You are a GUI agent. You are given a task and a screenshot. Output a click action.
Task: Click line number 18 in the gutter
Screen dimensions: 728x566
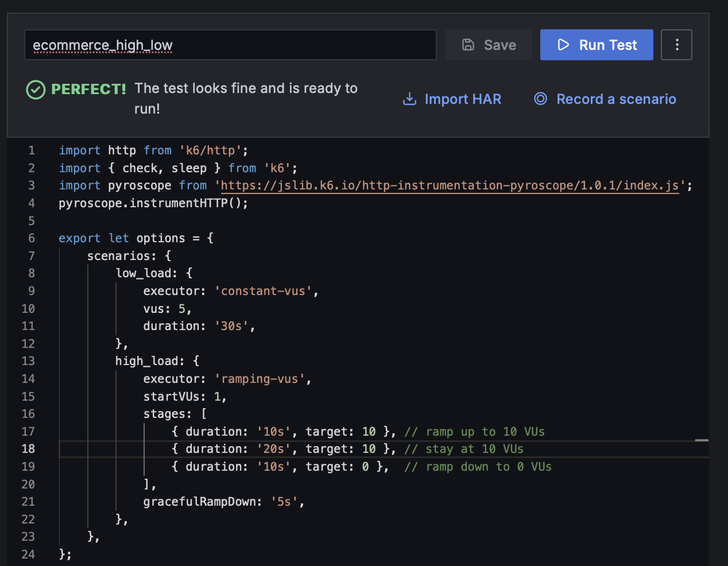(x=28, y=449)
